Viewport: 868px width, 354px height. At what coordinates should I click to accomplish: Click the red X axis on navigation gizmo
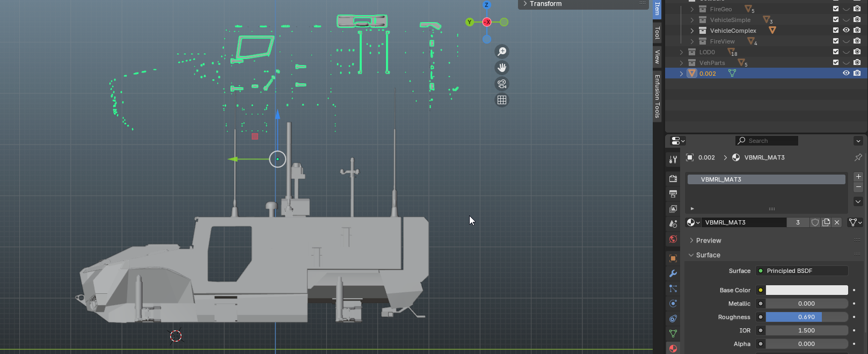(x=487, y=22)
